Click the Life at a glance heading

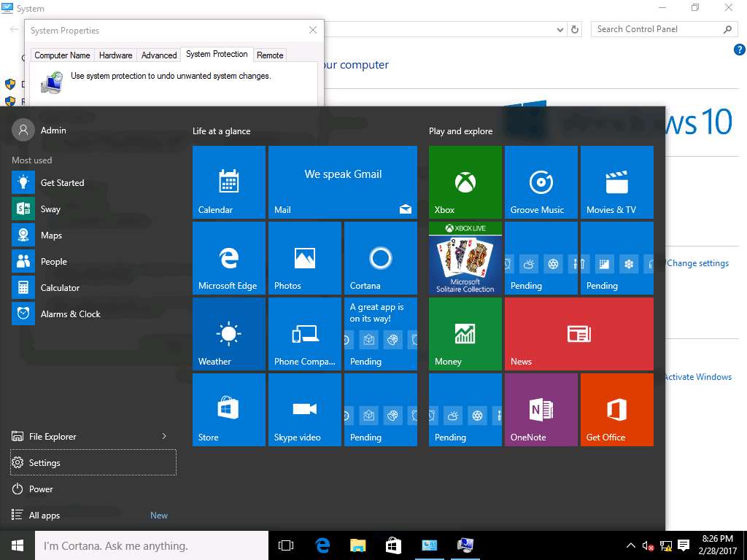tap(221, 131)
